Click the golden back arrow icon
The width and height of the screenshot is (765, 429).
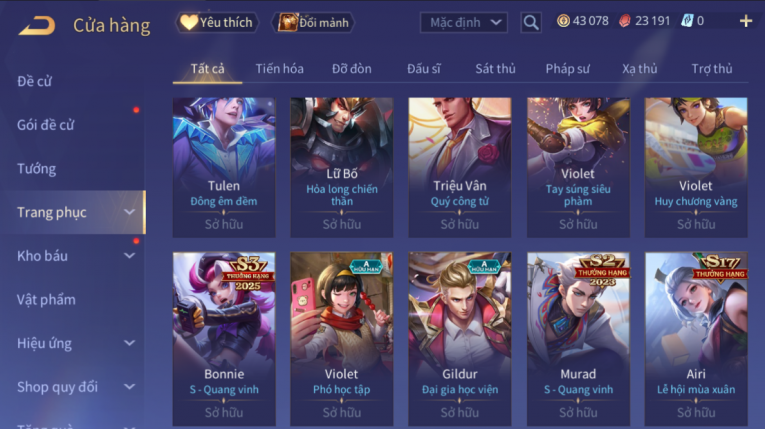(37, 25)
